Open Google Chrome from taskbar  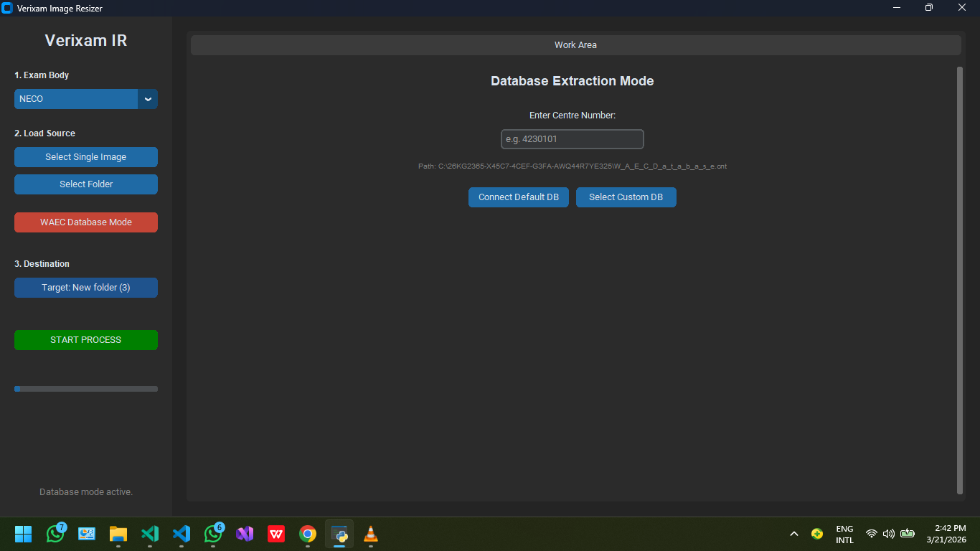[x=308, y=534]
